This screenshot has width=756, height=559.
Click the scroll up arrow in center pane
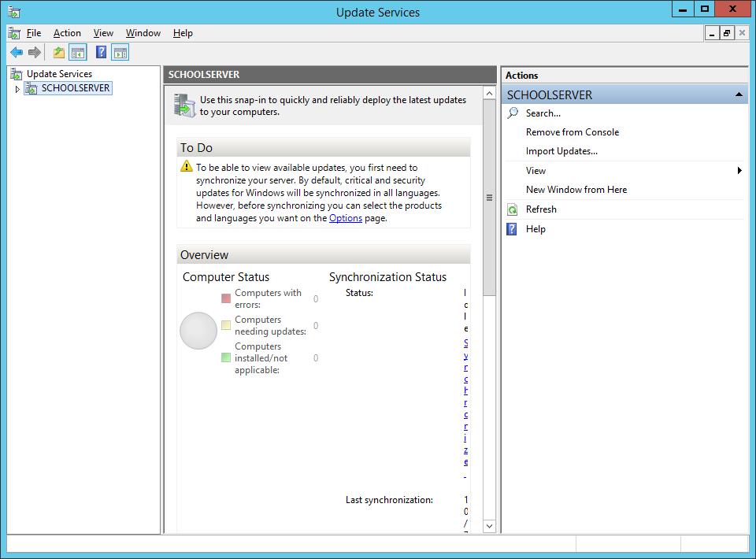(x=489, y=93)
